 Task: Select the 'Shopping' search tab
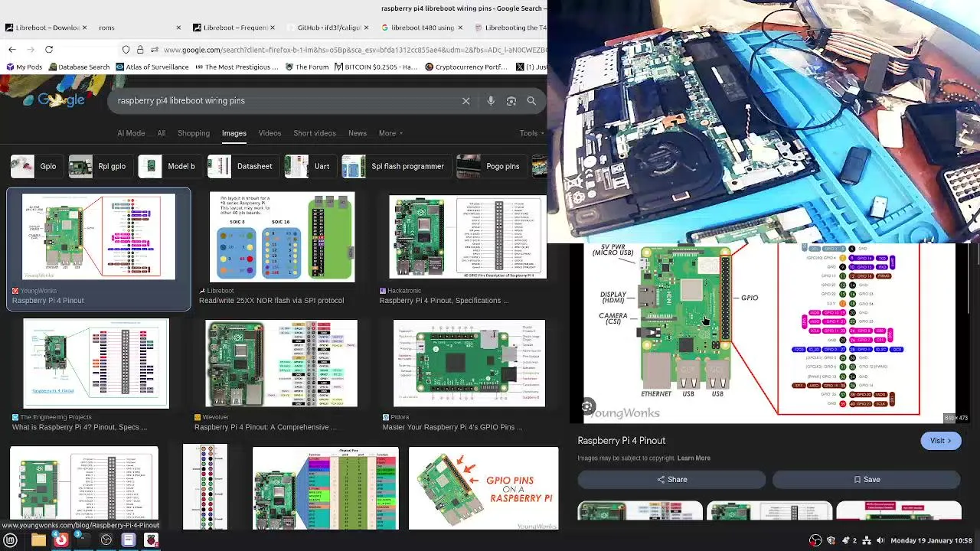click(194, 133)
